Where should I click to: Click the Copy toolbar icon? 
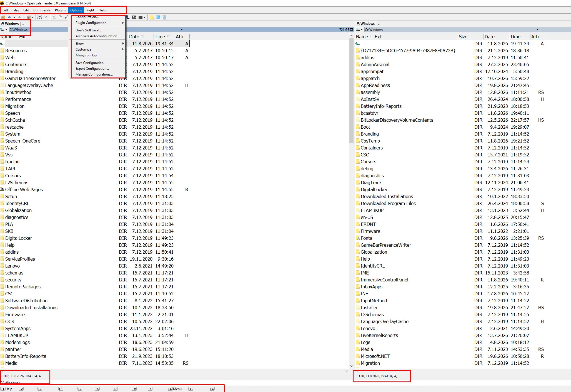pos(61,17)
